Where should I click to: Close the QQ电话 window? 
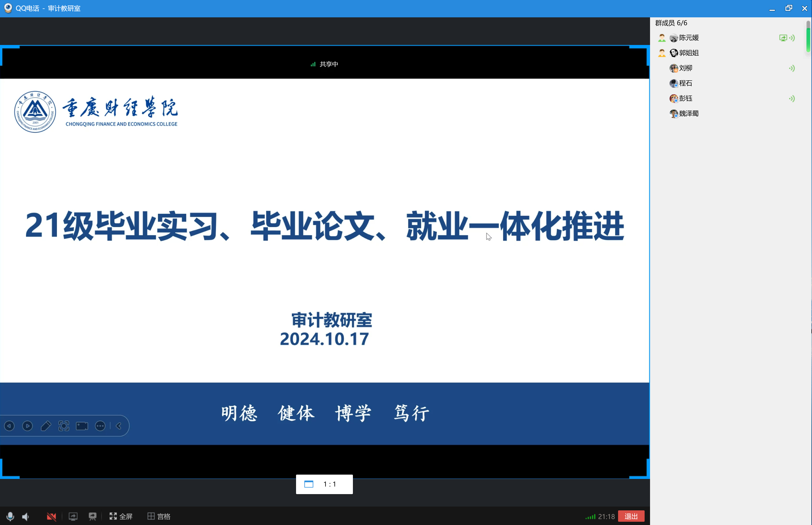[x=804, y=8]
